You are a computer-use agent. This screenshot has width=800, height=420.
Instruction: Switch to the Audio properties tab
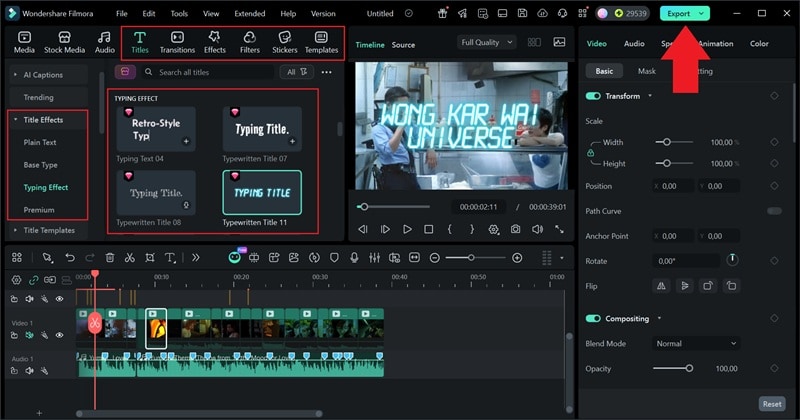click(x=634, y=43)
